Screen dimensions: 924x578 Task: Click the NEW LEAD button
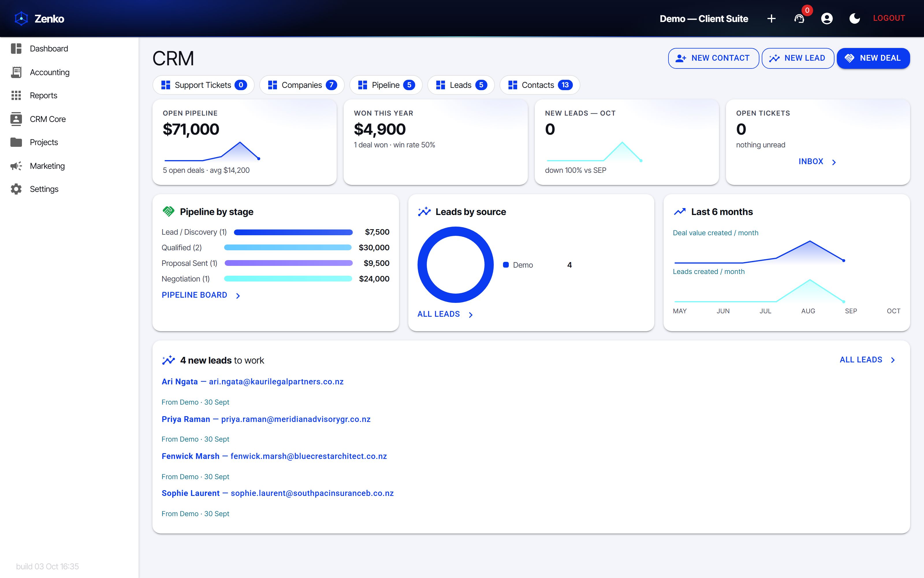pyautogui.click(x=798, y=58)
